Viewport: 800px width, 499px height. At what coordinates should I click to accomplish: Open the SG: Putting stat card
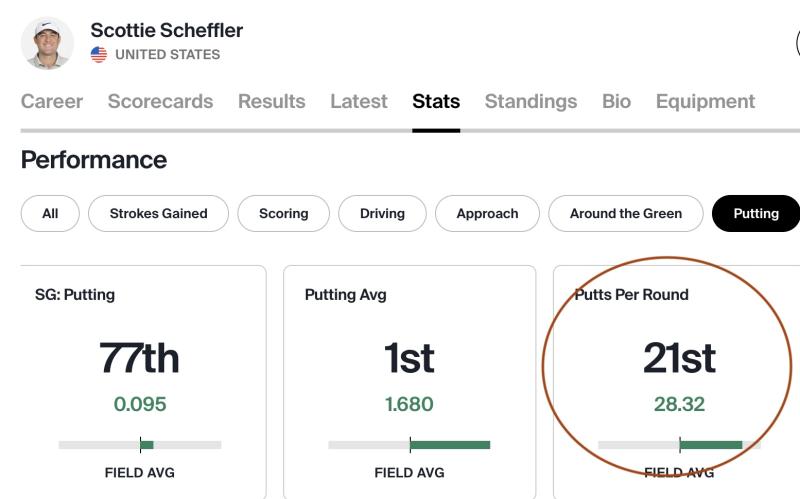(143, 382)
